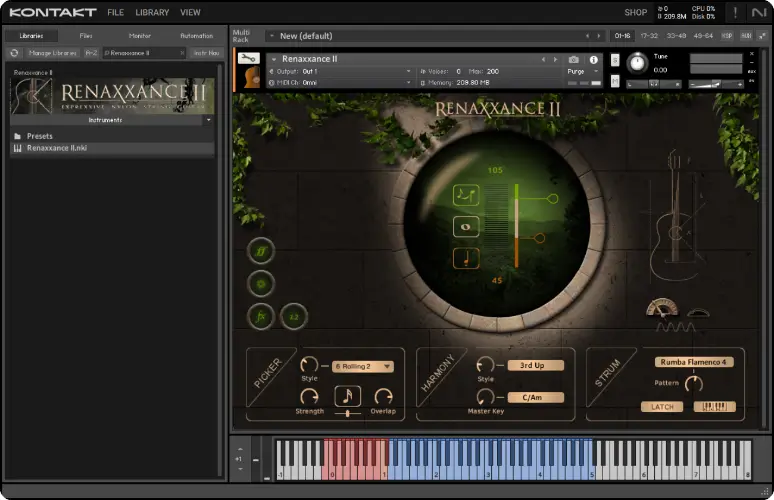The height and width of the screenshot is (500, 774).
Task: Open the Rolling 2 picker style dropdown
Action: pos(362,366)
